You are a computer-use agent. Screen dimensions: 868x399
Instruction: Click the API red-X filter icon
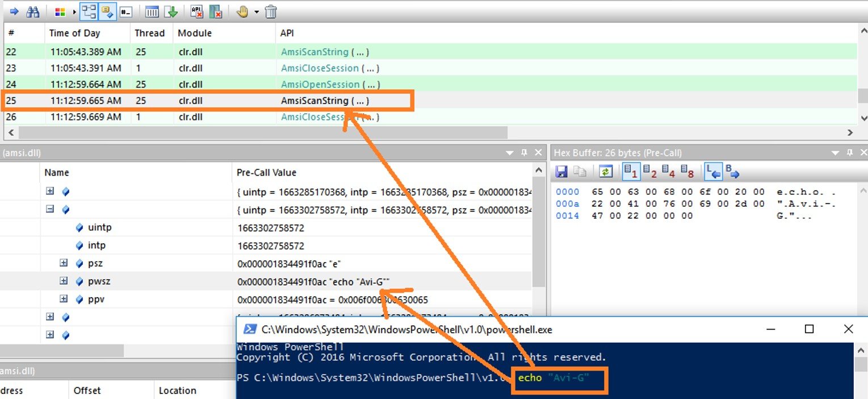(x=197, y=11)
